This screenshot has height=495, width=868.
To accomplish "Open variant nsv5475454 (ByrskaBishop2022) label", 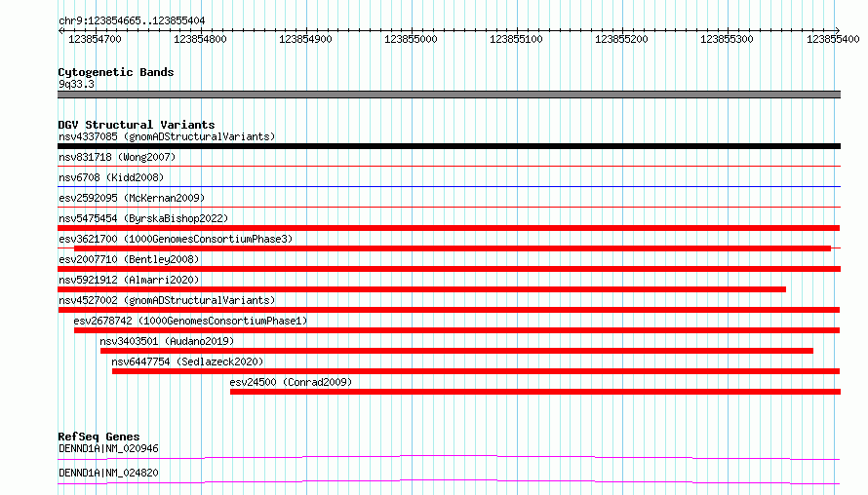I will 143,218.
